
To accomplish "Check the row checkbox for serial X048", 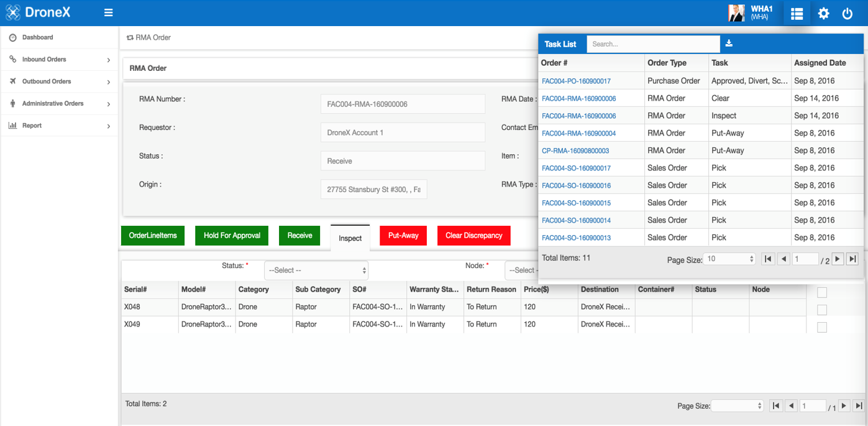I will [822, 309].
